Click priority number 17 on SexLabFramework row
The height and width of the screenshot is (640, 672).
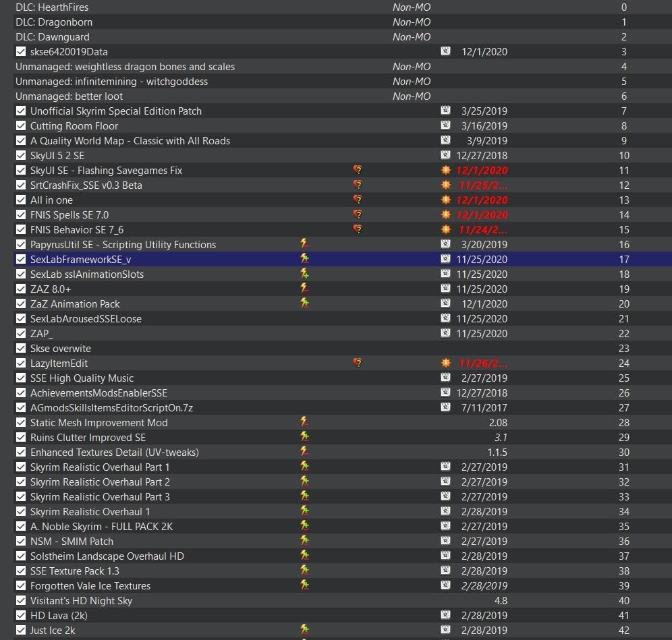pos(624,259)
